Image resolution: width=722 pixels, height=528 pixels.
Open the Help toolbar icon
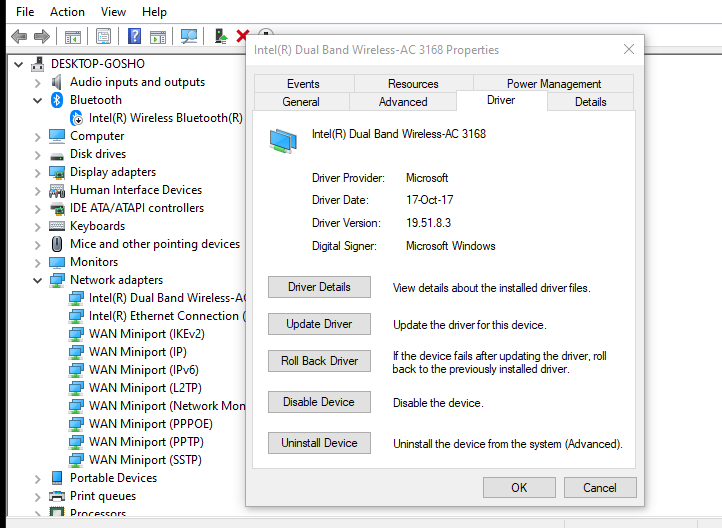pyautogui.click(x=134, y=36)
